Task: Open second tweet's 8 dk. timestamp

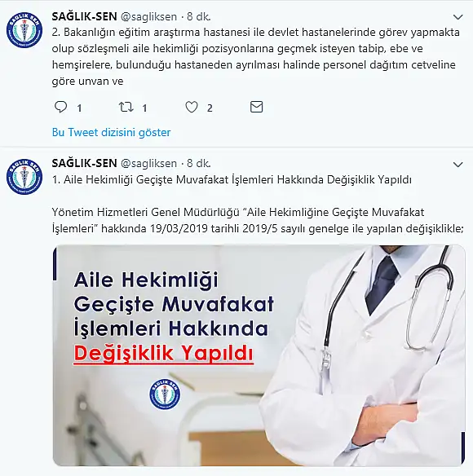Action: (x=199, y=163)
